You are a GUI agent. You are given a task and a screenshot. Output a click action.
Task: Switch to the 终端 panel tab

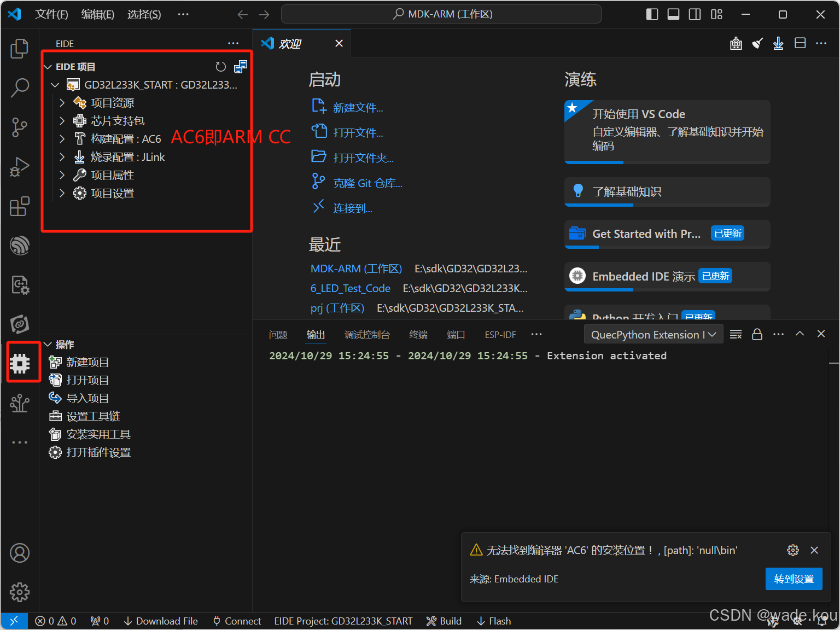pyautogui.click(x=418, y=335)
